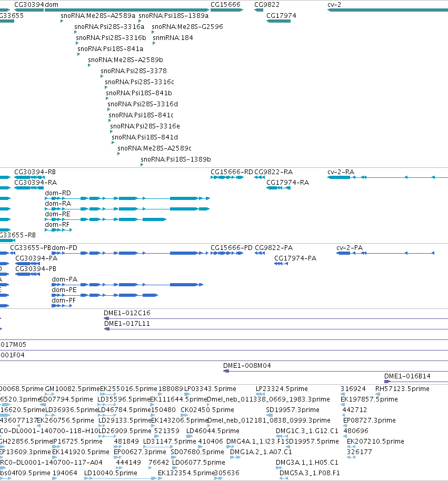Select the CG30394-PA protein label
Viewport: 448px width, 481px height.
pyautogui.click(x=36, y=258)
